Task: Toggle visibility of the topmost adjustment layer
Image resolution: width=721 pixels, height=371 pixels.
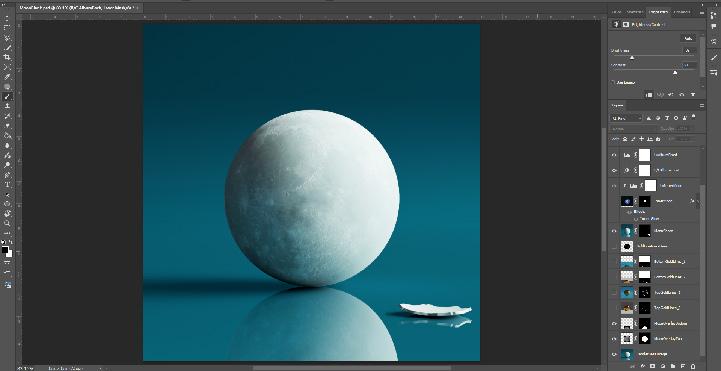Action: point(614,155)
